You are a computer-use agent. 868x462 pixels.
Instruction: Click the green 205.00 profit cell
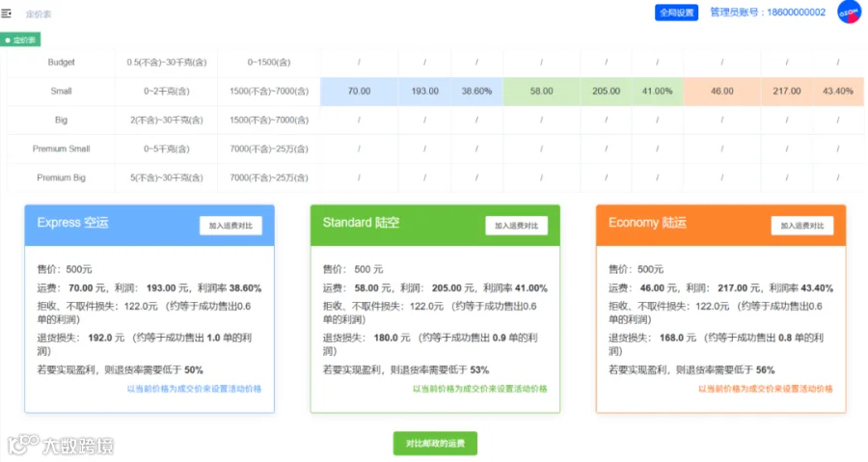click(x=607, y=91)
